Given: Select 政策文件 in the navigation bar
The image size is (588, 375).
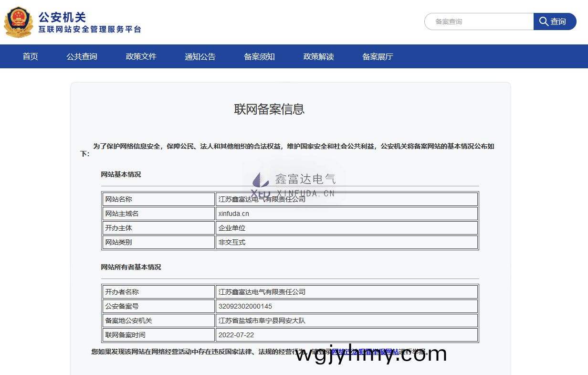Looking at the screenshot, I should point(141,56).
